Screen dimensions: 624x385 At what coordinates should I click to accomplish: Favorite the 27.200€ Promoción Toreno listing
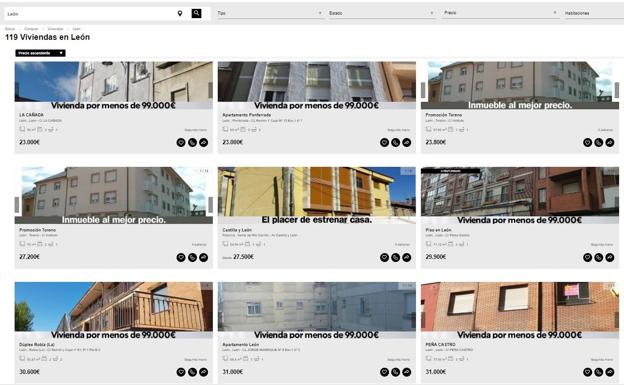pos(181,258)
